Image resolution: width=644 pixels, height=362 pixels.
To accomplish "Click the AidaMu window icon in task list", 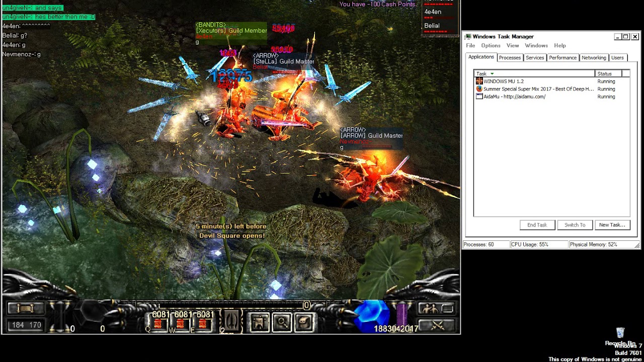I will (x=479, y=96).
